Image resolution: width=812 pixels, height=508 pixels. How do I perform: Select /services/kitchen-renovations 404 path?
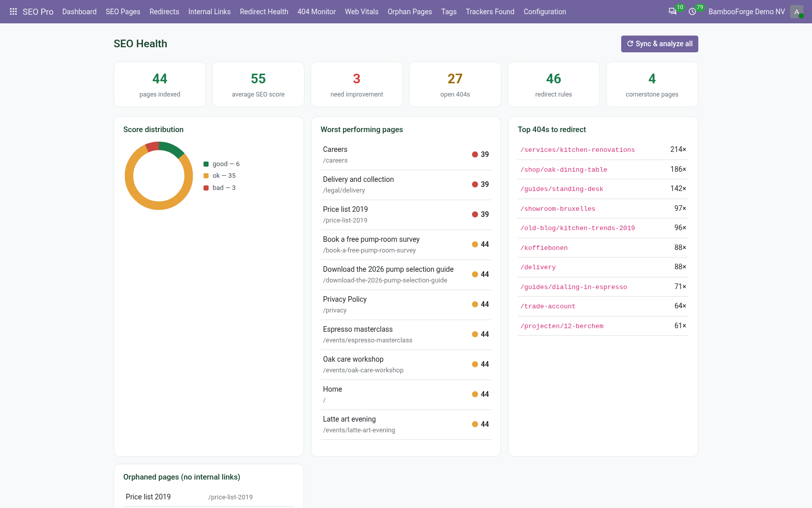[578, 150]
